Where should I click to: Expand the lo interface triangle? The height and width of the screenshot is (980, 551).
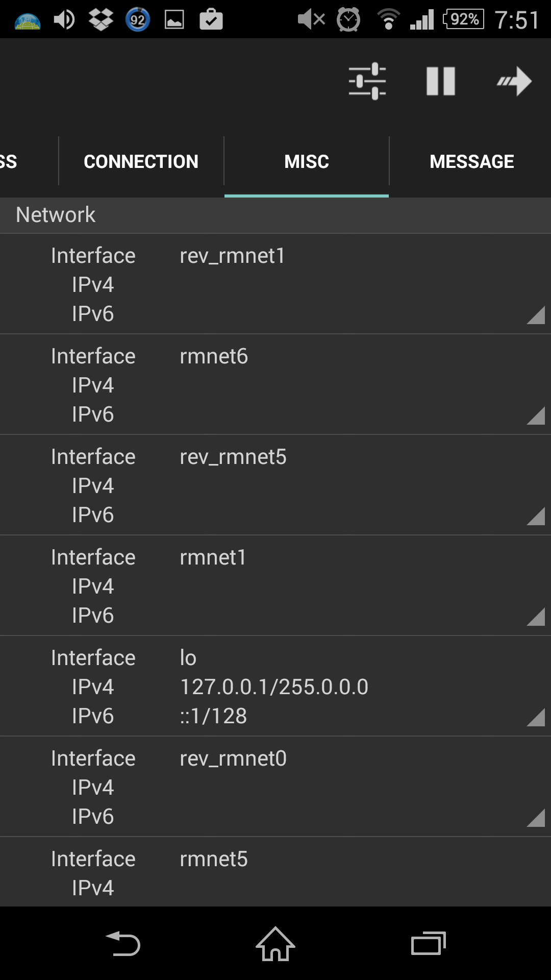pos(536,717)
